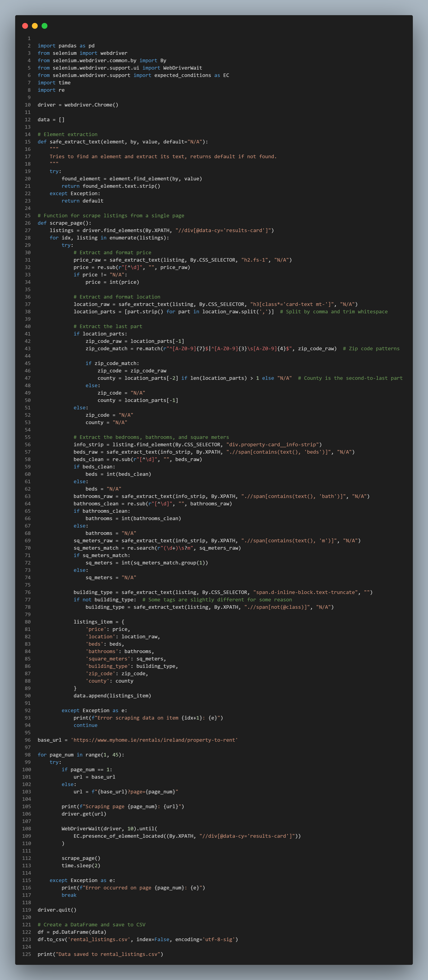Click the 'location_raw = safe_extract_text' line
Viewport: 428px width, 980px height.
coord(216,304)
